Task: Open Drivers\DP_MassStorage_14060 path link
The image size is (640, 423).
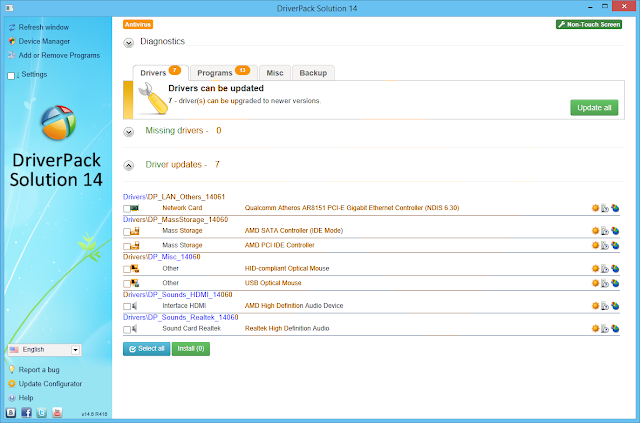Action: tap(176, 220)
